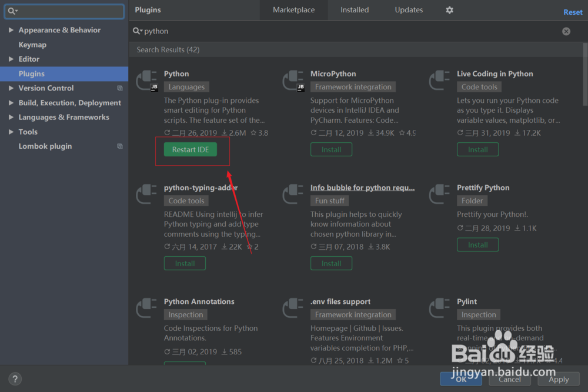Open the MicroPython plugin title

click(x=333, y=74)
